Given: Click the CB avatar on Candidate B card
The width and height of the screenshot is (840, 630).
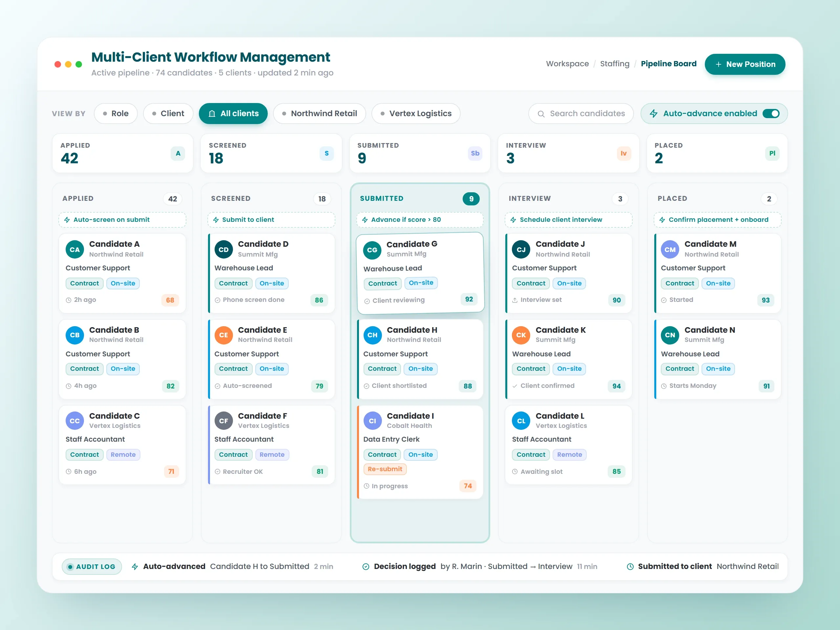Looking at the screenshot, I should coord(75,335).
